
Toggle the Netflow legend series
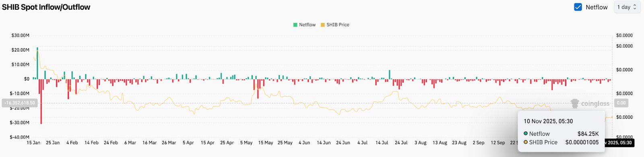tap(304, 25)
